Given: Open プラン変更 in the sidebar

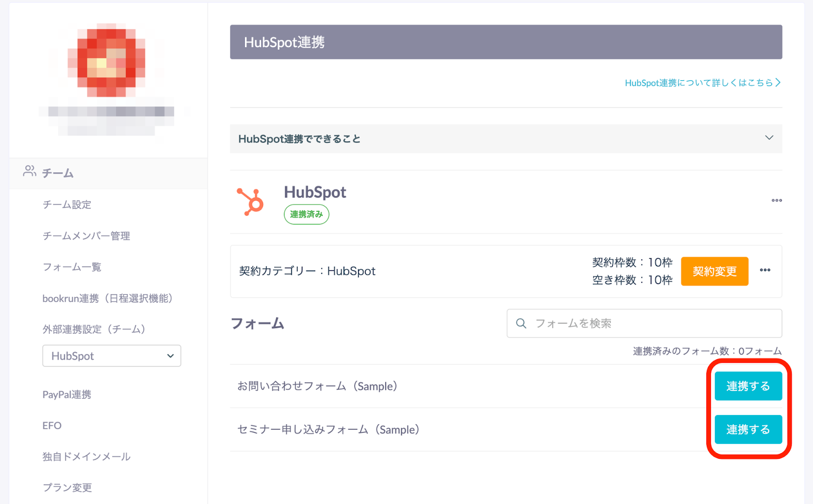Looking at the screenshot, I should pyautogui.click(x=67, y=487).
